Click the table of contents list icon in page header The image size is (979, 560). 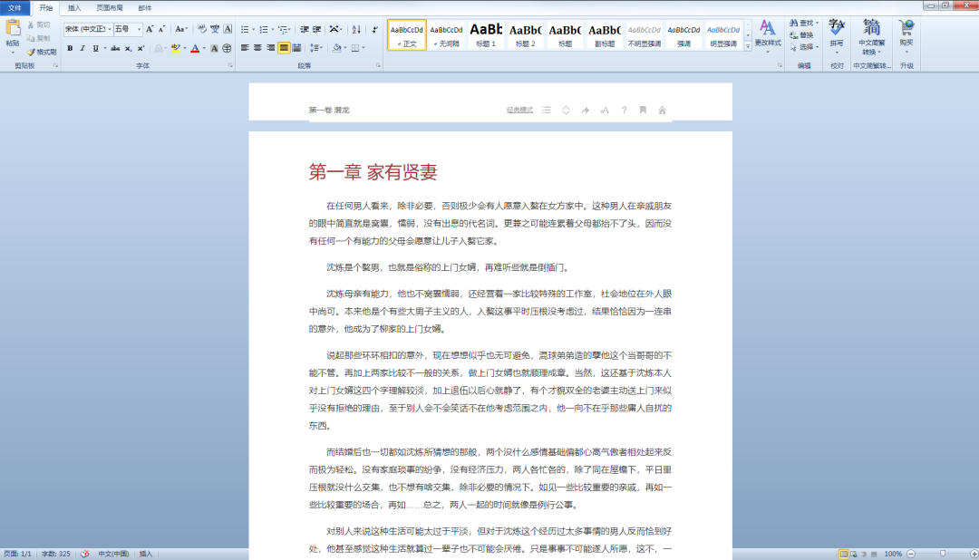pos(547,110)
